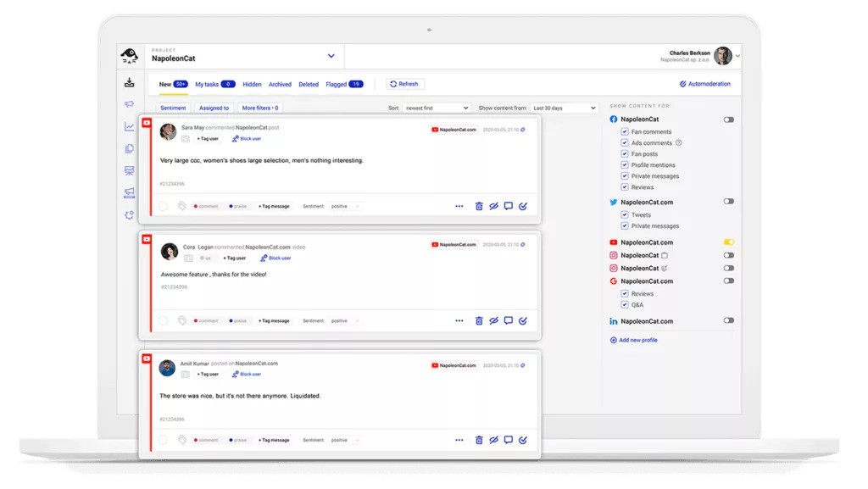Screen dimensions: 868x489
Task: Switch to the Archived tab
Action: click(x=280, y=85)
